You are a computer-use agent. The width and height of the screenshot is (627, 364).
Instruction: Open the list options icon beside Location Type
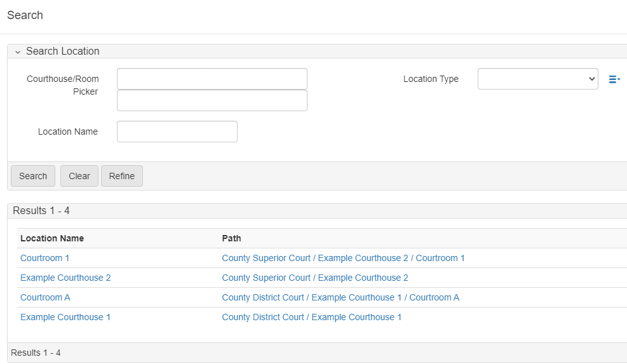[614, 79]
